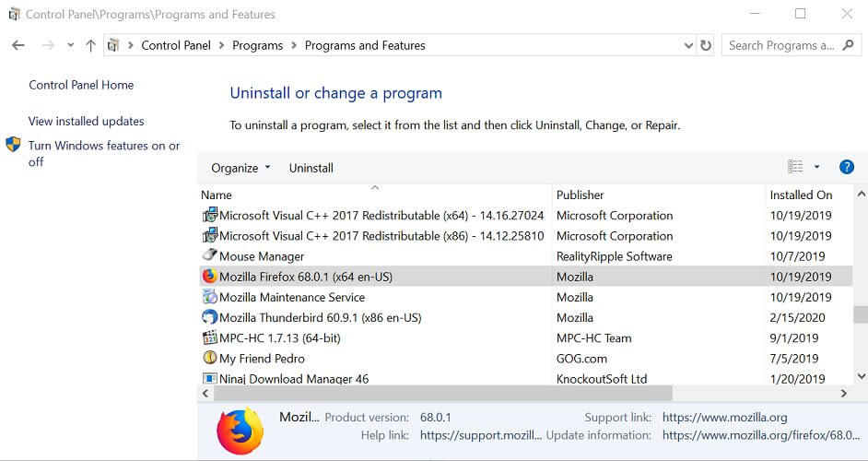Click the My Friend Pedro icon
This screenshot has height=461, width=868.
point(210,358)
